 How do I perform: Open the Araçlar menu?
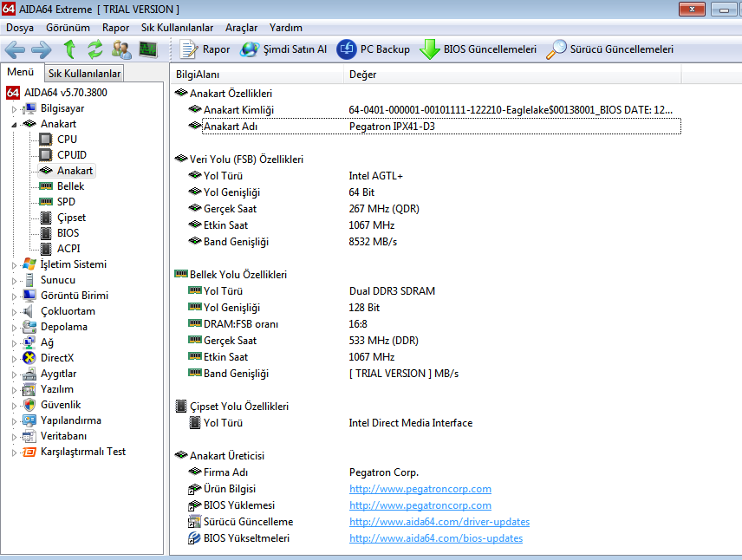[241, 28]
